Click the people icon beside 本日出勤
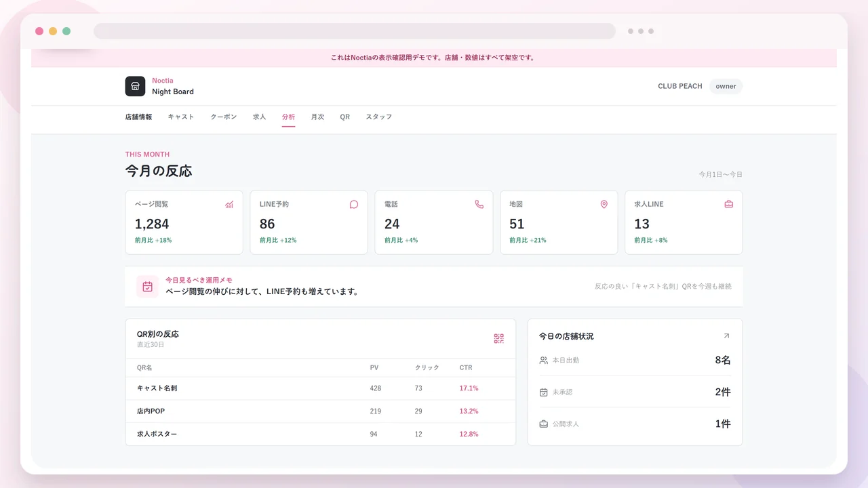 [544, 361]
